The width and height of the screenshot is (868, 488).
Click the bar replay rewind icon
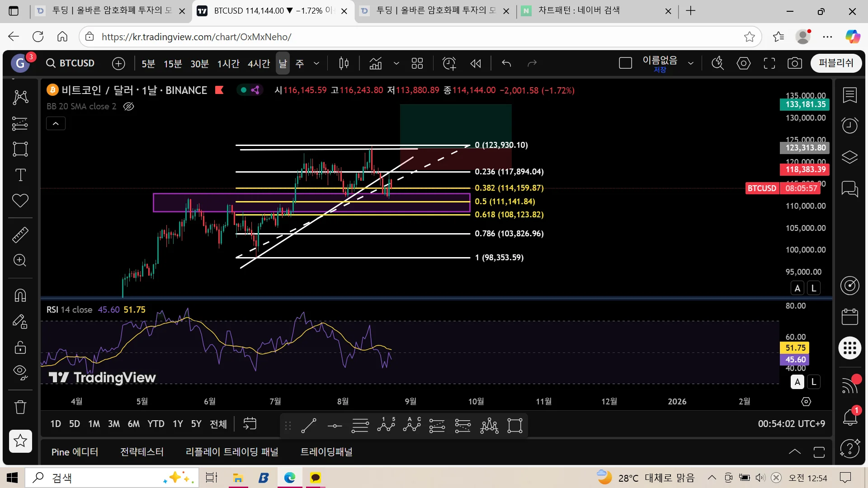tap(475, 63)
